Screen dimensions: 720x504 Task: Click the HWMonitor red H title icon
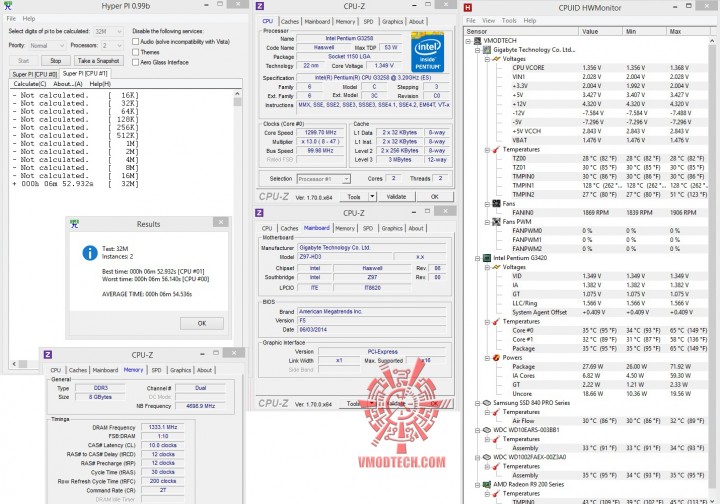pyautogui.click(x=467, y=7)
